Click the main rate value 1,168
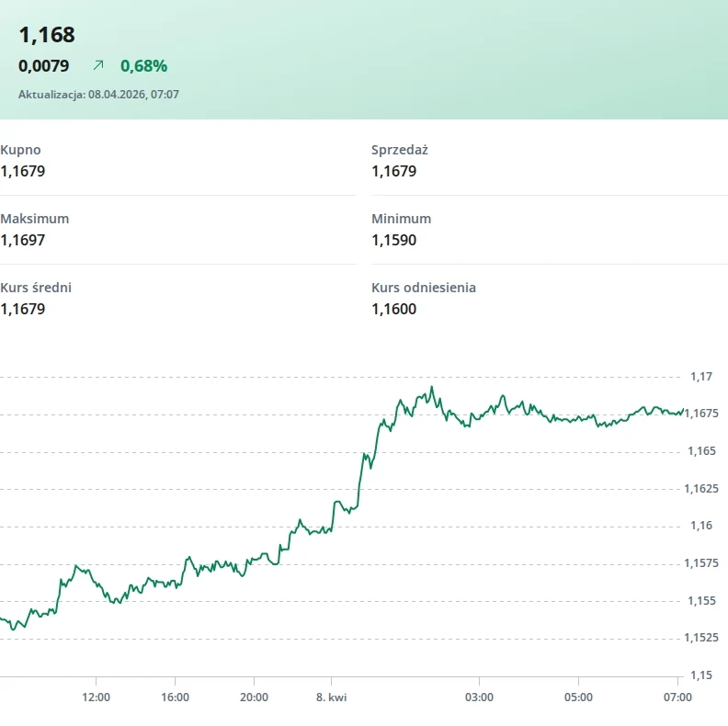This screenshot has height=726, width=728. (47, 35)
